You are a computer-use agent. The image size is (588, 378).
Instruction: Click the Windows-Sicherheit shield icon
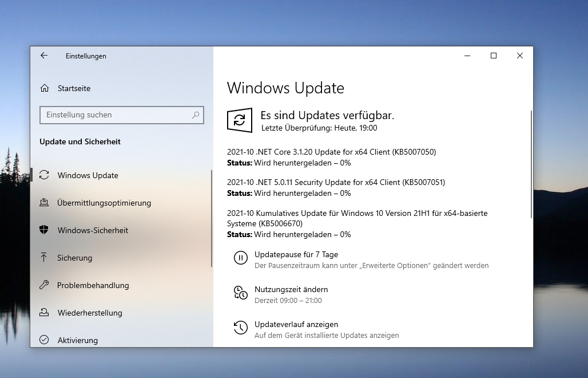coord(44,230)
